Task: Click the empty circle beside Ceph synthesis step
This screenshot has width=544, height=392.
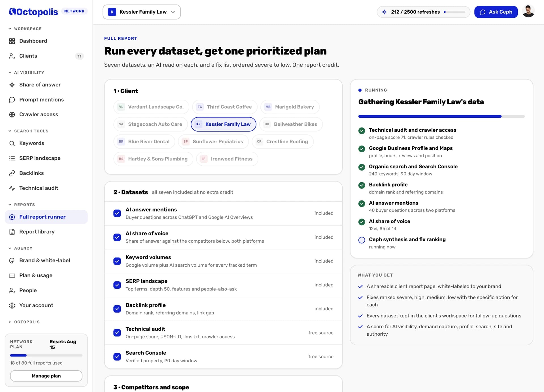Action: tap(362, 240)
